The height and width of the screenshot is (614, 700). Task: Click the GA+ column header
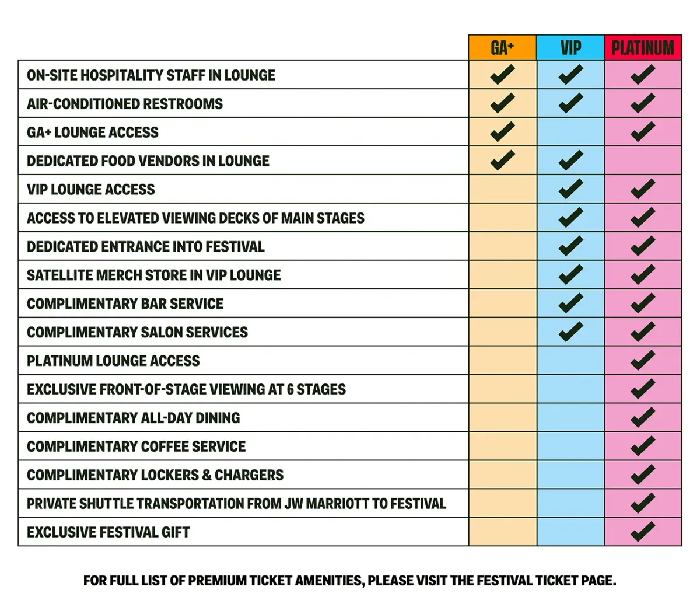pos(502,47)
